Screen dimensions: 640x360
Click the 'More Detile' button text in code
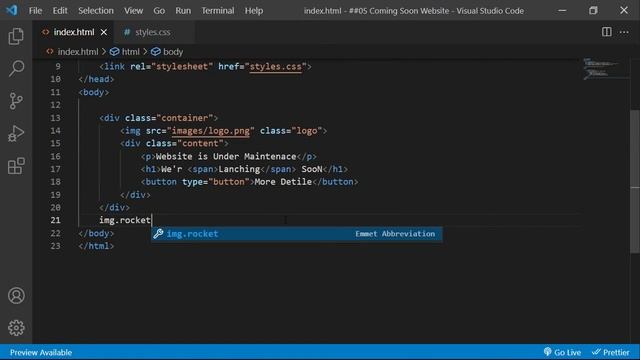[x=283, y=182]
